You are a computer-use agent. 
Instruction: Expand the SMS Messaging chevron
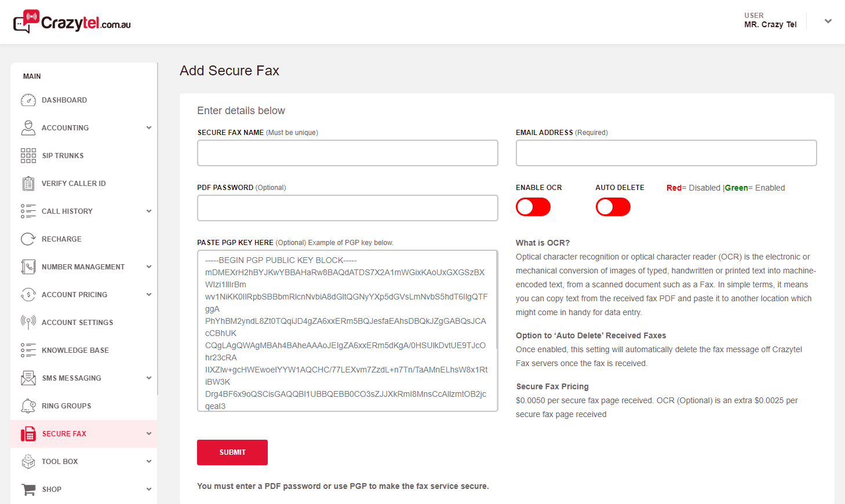tap(149, 378)
